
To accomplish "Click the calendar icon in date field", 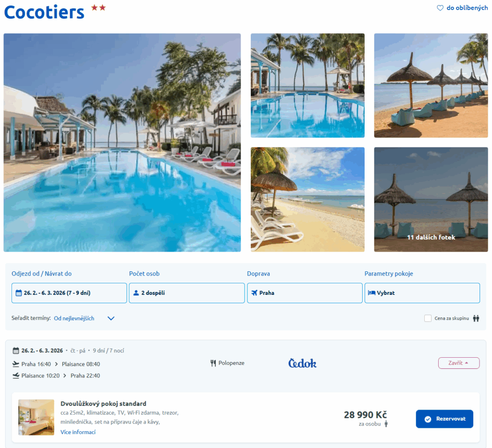I will point(19,293).
